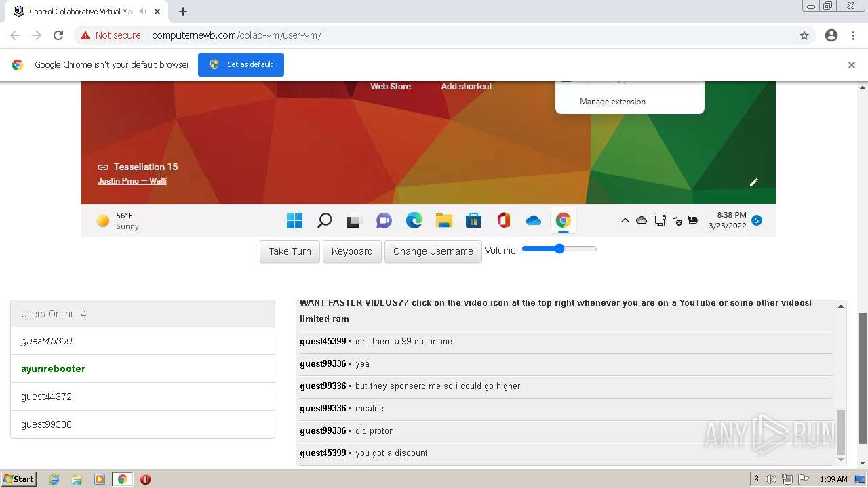Reload the page
This screenshot has height=488, width=868.
click(x=58, y=35)
